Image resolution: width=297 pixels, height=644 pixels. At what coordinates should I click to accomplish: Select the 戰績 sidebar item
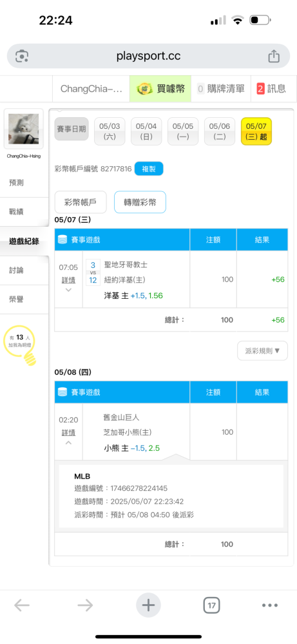click(24, 212)
